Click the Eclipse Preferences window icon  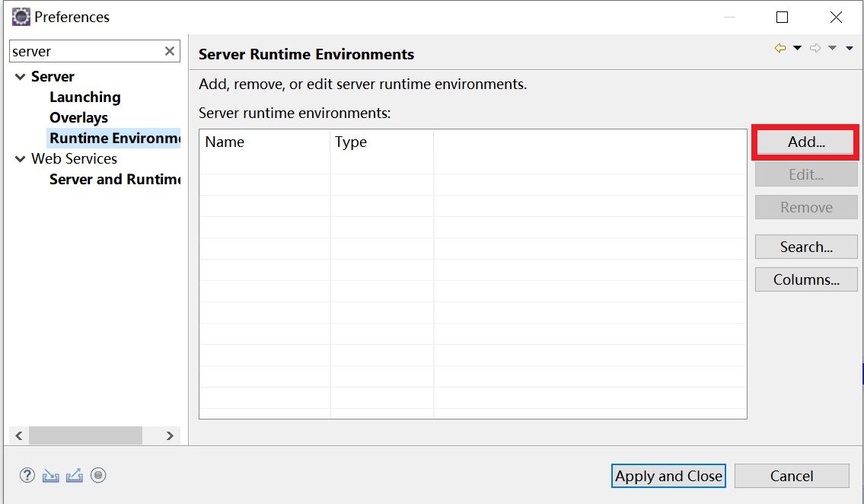pos(21,17)
